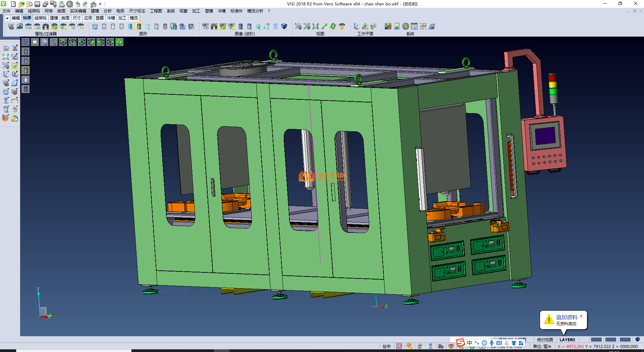Open the 分析 menu

click(x=107, y=11)
